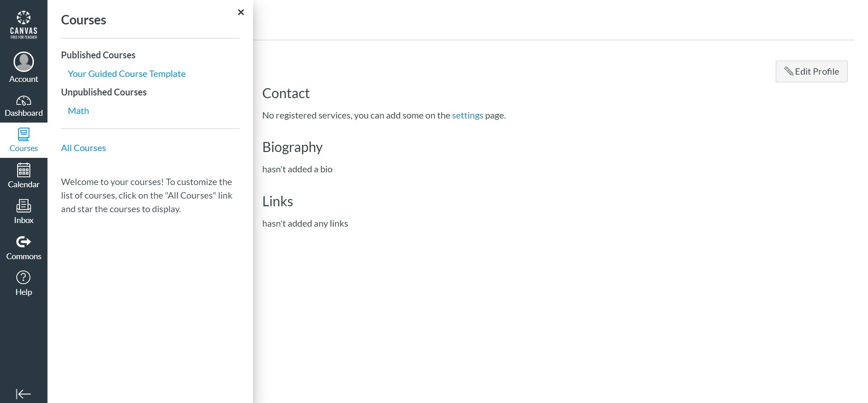The height and width of the screenshot is (403, 868).
Task: Collapse the global navigation sidebar
Action: [24, 394]
